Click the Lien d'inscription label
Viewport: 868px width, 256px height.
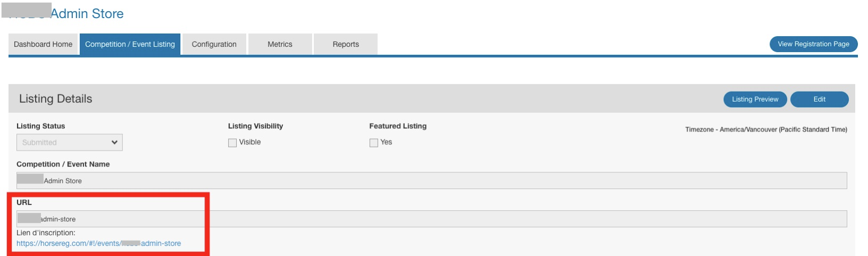[46, 233]
